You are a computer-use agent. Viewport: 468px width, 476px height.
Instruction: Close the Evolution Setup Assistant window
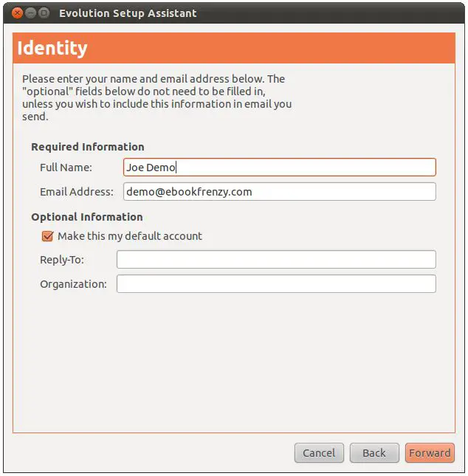click(x=18, y=13)
